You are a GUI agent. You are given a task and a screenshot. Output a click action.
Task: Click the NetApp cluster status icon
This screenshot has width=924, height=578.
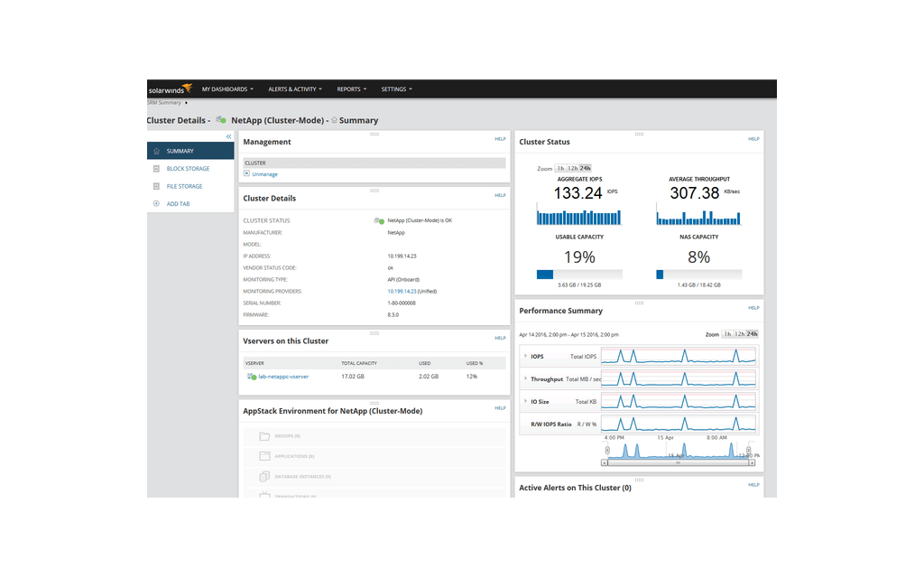point(220,119)
